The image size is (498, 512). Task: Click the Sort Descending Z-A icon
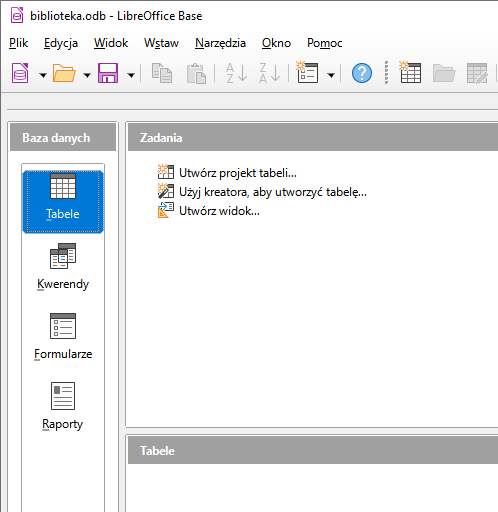(x=270, y=73)
